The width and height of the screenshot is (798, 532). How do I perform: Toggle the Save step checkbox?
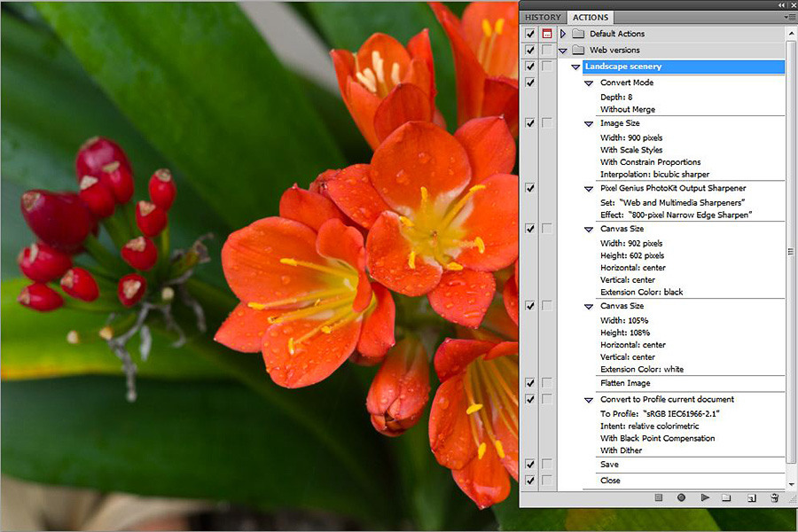[530, 464]
